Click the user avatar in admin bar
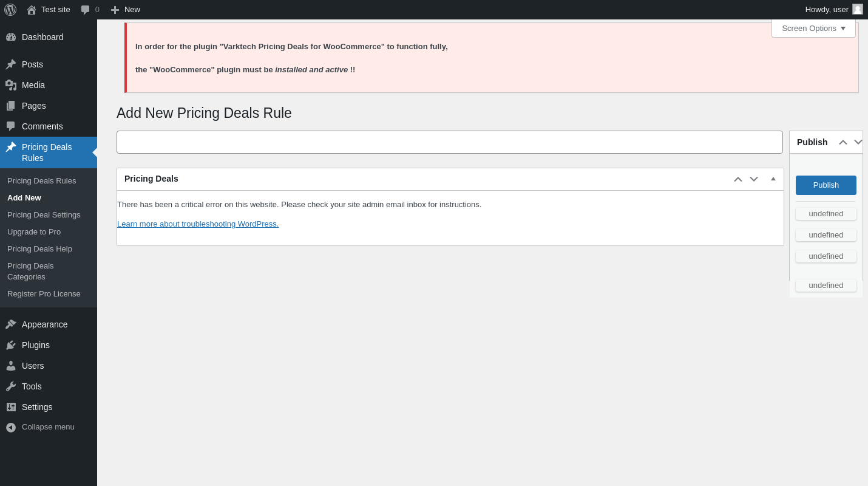 [858, 9]
